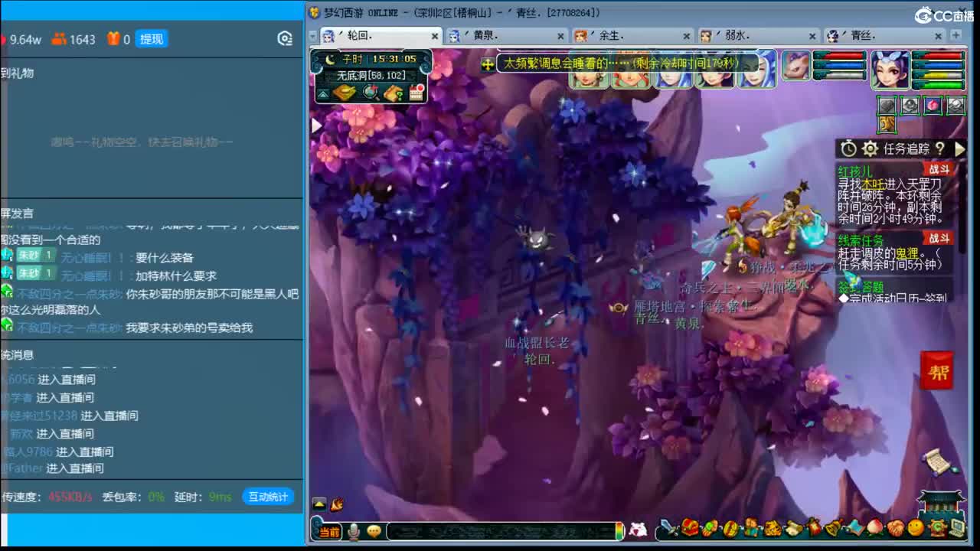This screenshot has height=551, width=980.
Task: Click the golden buff icon below status row
Action: point(887,124)
